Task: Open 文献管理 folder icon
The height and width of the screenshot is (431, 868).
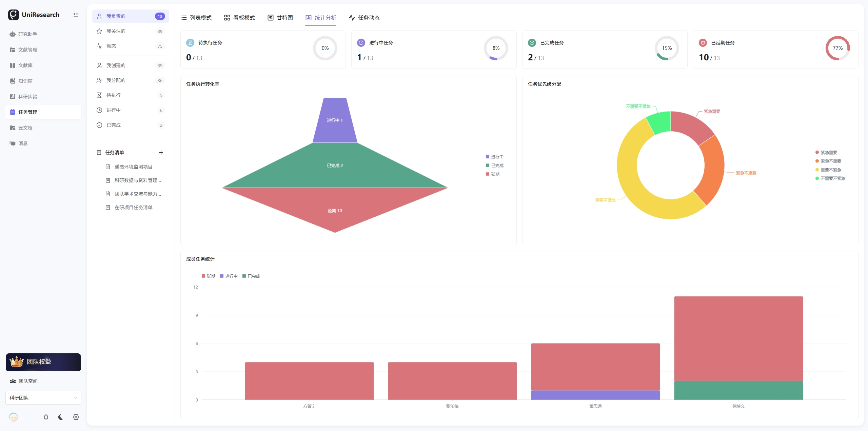Action: (13, 50)
